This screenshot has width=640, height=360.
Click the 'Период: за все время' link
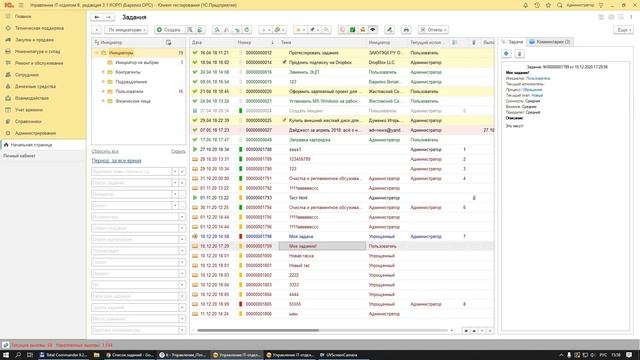coord(116,161)
